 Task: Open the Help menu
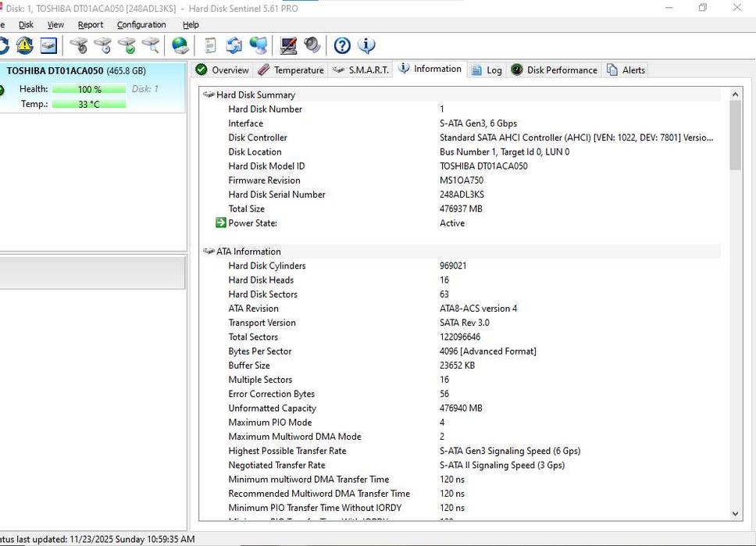[x=191, y=24]
